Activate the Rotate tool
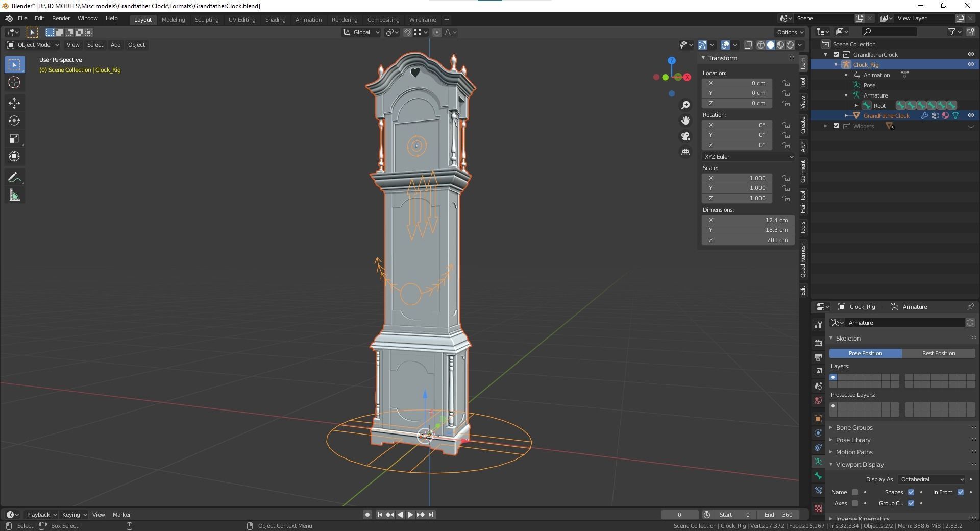980x531 pixels. tap(14, 121)
